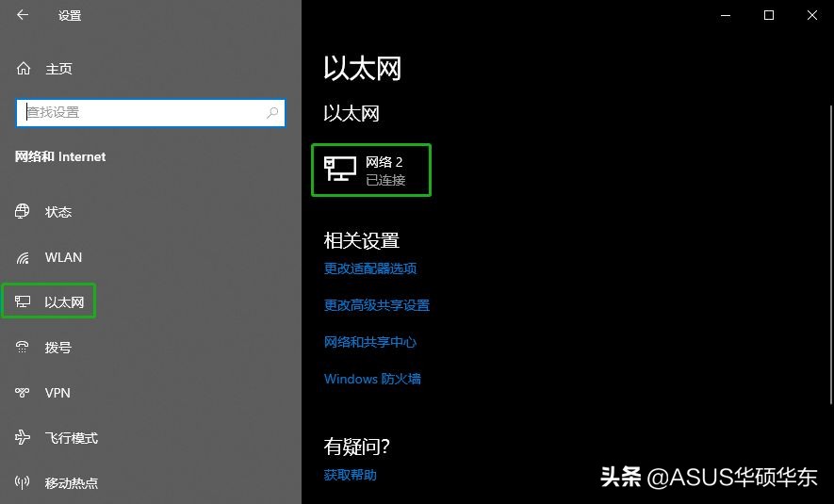The width and height of the screenshot is (834, 504).
Task: Click the 网络和 Internet heading
Action: point(60,156)
